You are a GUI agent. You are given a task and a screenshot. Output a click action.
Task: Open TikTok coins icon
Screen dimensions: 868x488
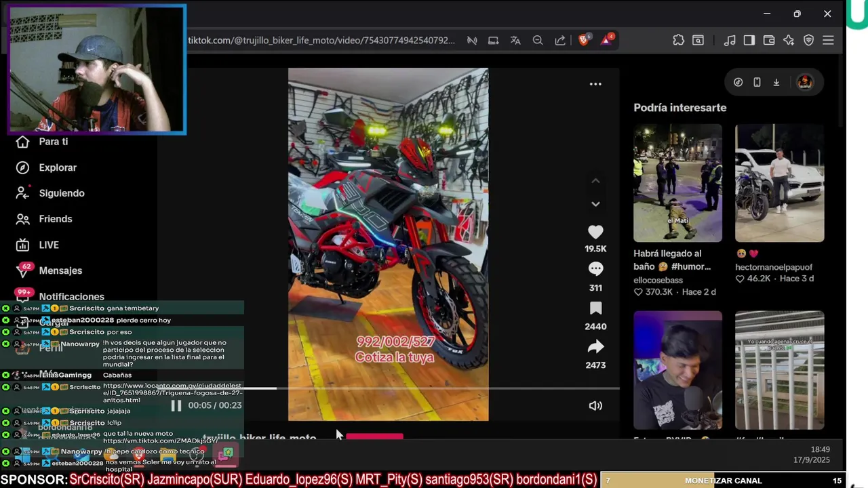[x=738, y=82]
